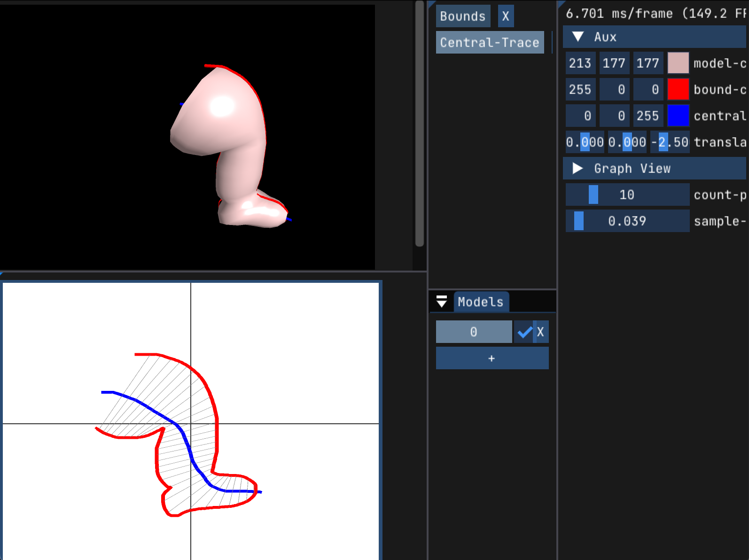Select the Central-Trace tab
749x560 pixels.
(490, 42)
